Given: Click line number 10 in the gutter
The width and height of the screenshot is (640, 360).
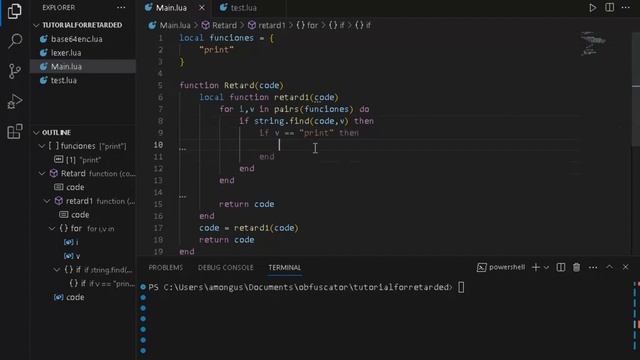Looking at the screenshot, I should click(x=158, y=145).
